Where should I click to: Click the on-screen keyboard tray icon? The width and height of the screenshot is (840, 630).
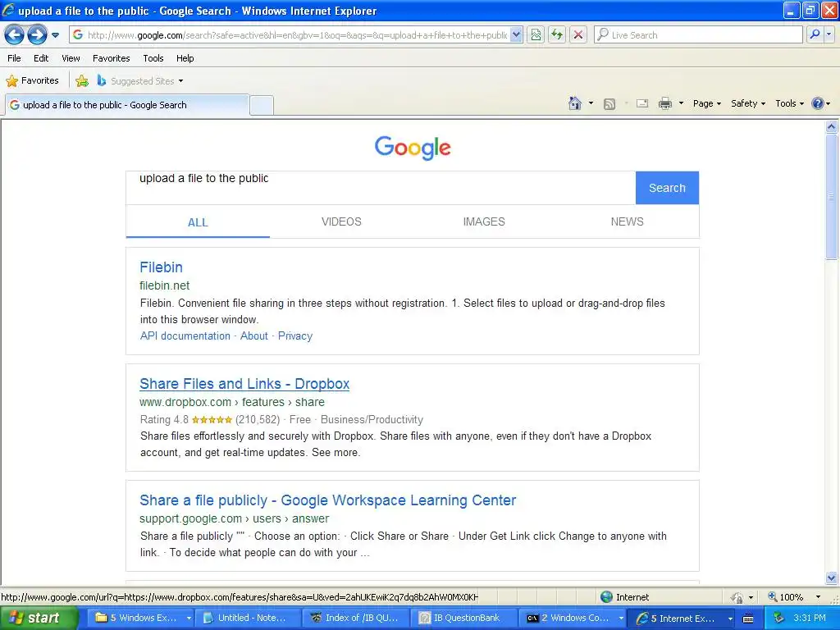point(748,619)
